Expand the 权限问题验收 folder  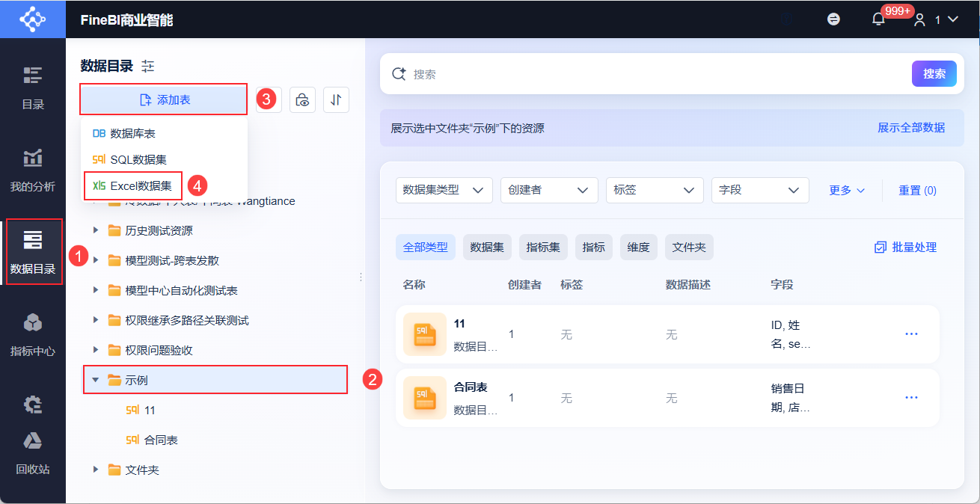(95, 350)
